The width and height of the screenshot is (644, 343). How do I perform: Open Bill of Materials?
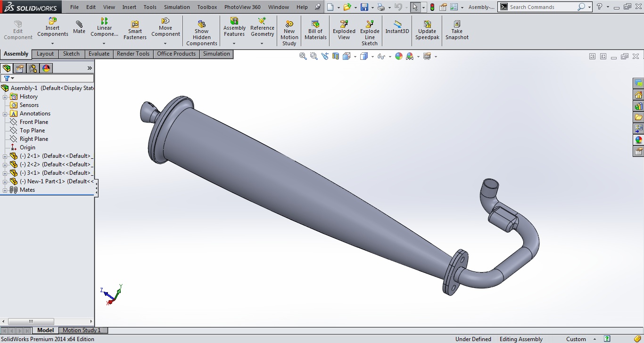coord(315,30)
